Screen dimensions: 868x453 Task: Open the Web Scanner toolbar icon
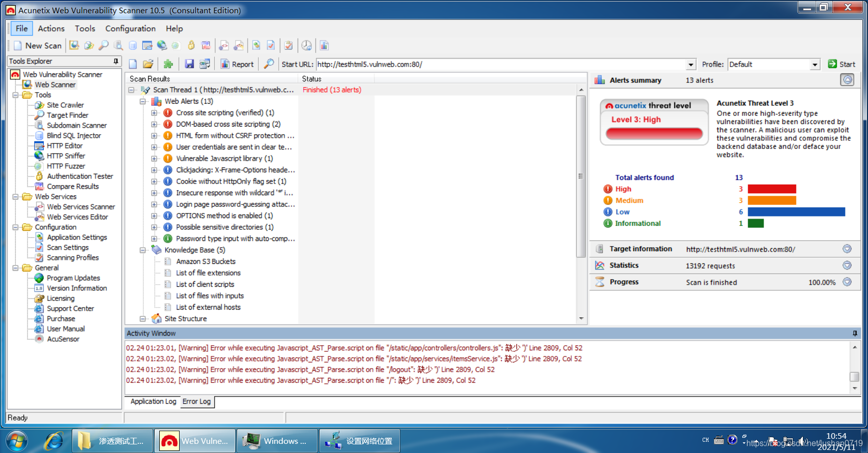click(x=74, y=46)
